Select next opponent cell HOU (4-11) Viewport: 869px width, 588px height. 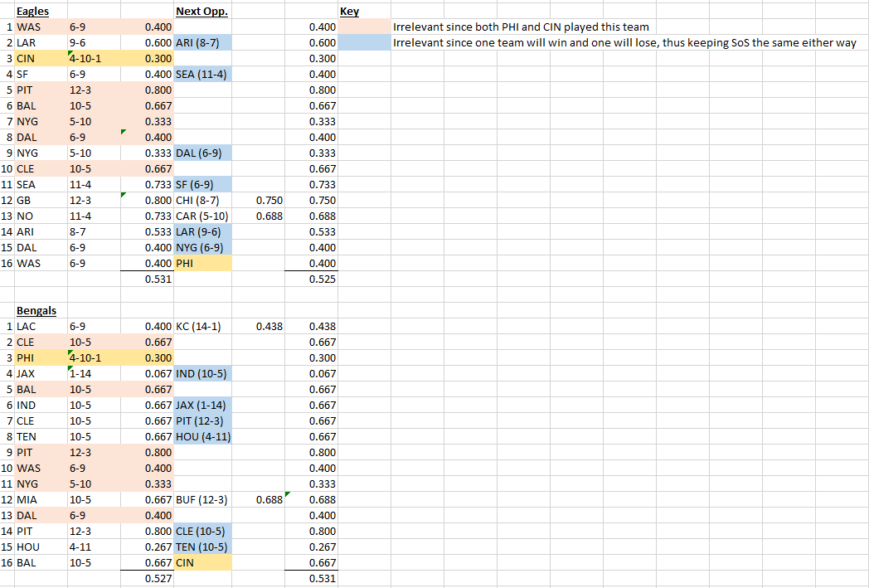pos(202,437)
